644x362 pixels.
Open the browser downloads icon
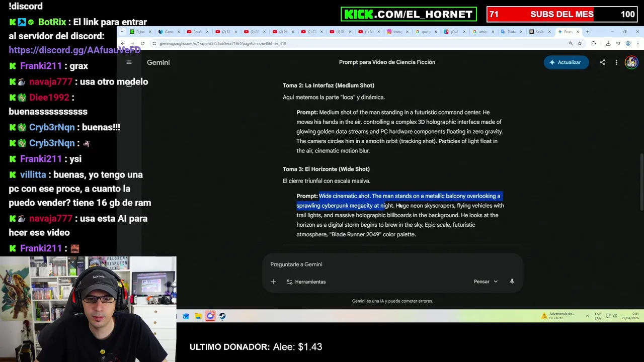(608, 44)
